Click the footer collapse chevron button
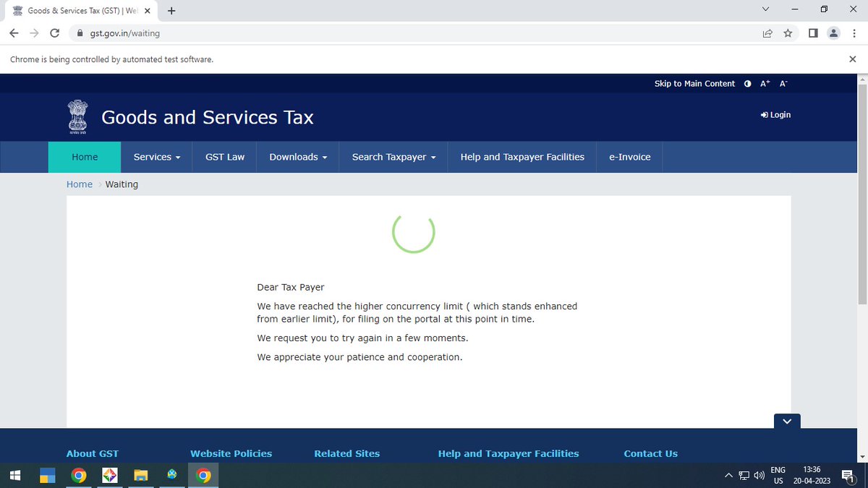 coord(787,421)
